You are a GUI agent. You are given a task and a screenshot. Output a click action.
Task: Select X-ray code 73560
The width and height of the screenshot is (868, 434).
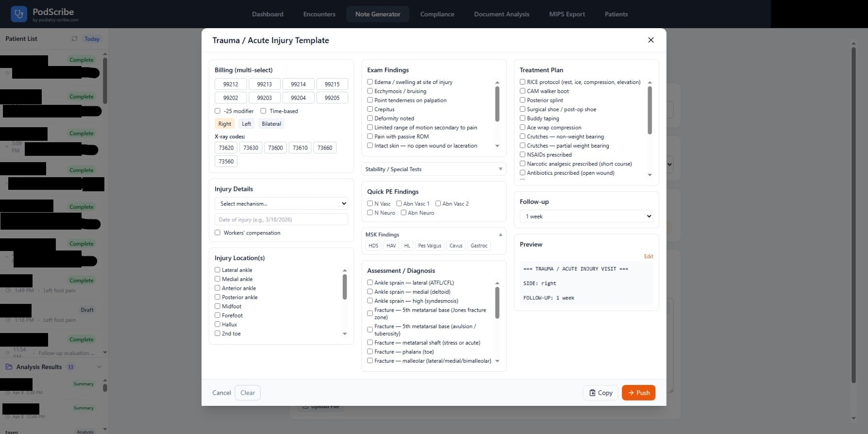tap(226, 162)
